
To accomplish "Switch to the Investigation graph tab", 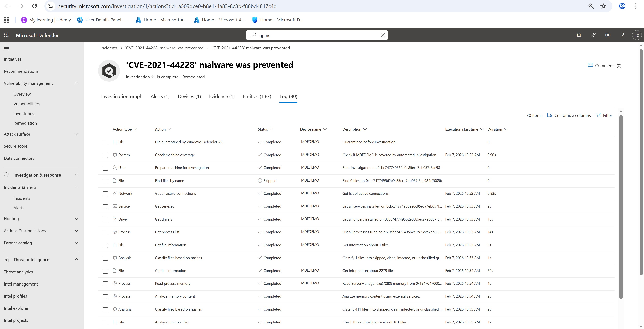I will coord(122,97).
